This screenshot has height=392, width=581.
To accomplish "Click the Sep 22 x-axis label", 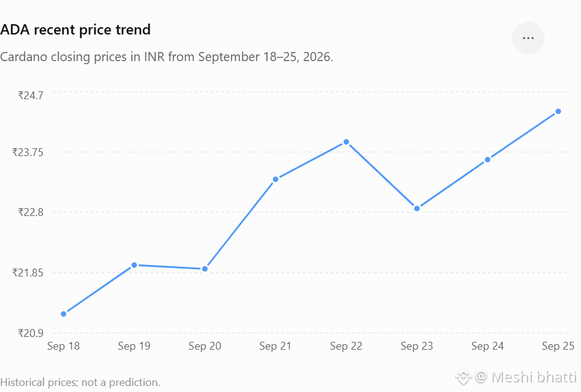I will pos(346,346).
